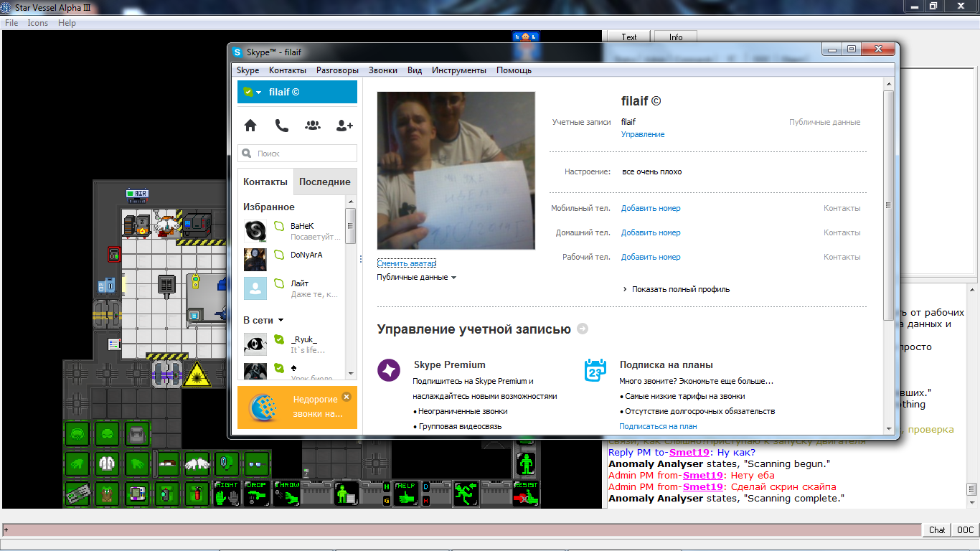This screenshot has width=980, height=551.
Task: Click the game chat log scrollbar thumb
Action: pos(971,490)
